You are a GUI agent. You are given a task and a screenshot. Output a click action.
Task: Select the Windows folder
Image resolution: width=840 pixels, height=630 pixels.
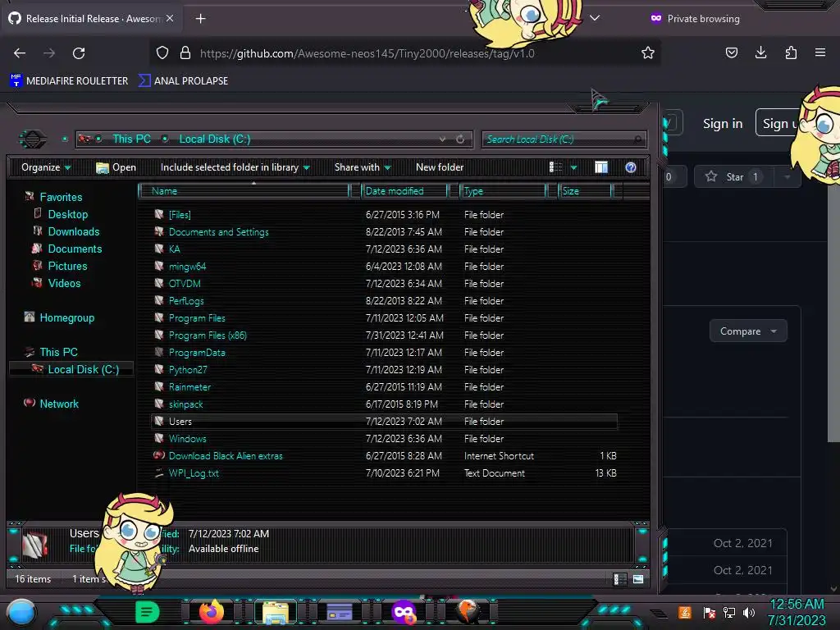[x=188, y=439]
